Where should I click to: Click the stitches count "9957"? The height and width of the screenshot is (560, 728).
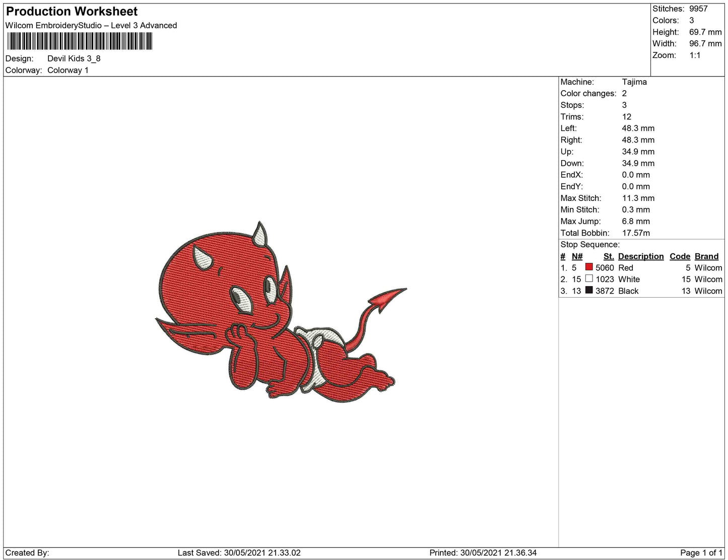698,9
